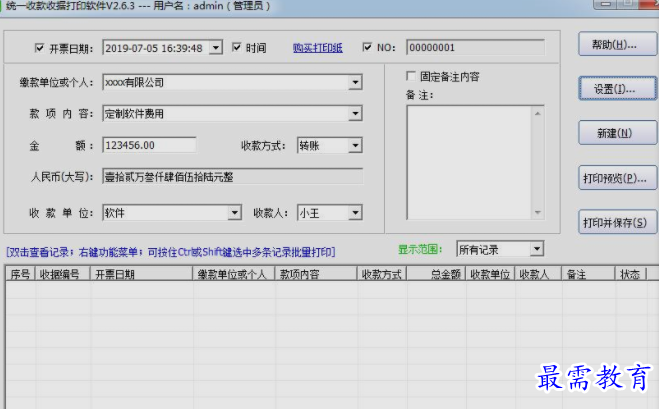The height and width of the screenshot is (409, 659).
Task: Click the 款项内容 column header
Action: [316, 274]
